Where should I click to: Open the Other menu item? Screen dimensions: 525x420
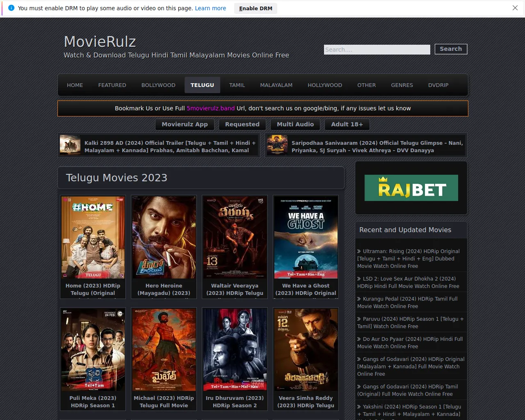coord(366,85)
